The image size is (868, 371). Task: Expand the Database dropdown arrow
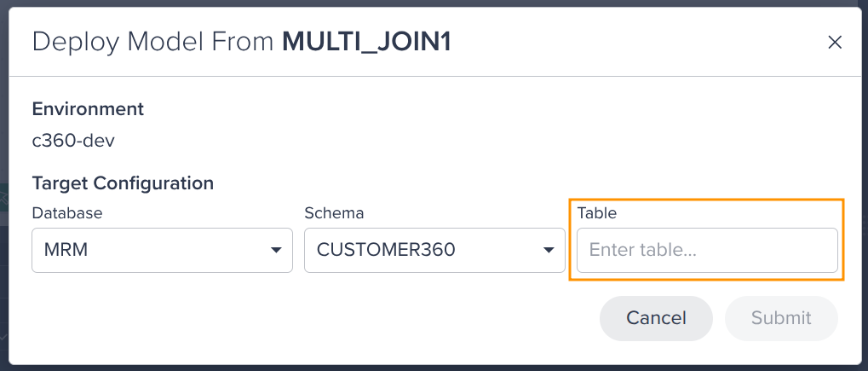276,250
